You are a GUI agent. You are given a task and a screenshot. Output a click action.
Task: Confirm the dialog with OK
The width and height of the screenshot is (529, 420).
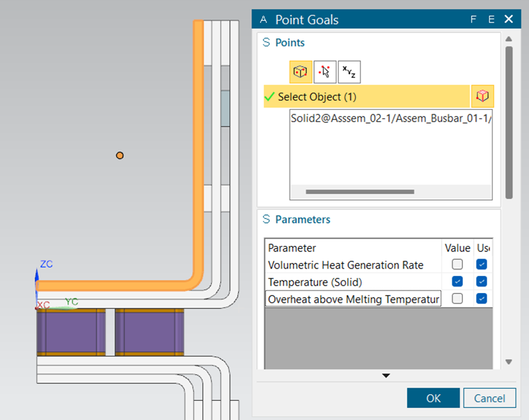(x=433, y=398)
